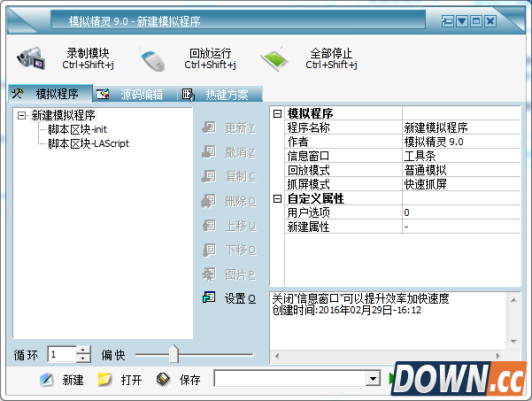This screenshot has width=532, height=401.
Task: Click info panel scrollbar up arrow
Action: click(x=513, y=300)
